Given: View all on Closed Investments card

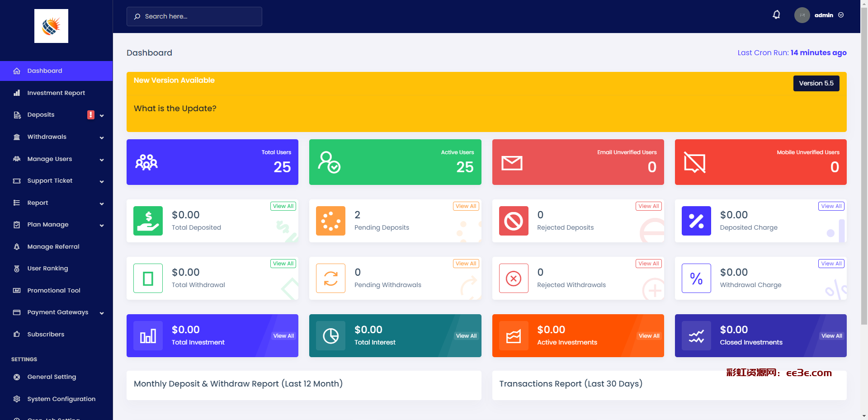Looking at the screenshot, I should click(x=832, y=336).
